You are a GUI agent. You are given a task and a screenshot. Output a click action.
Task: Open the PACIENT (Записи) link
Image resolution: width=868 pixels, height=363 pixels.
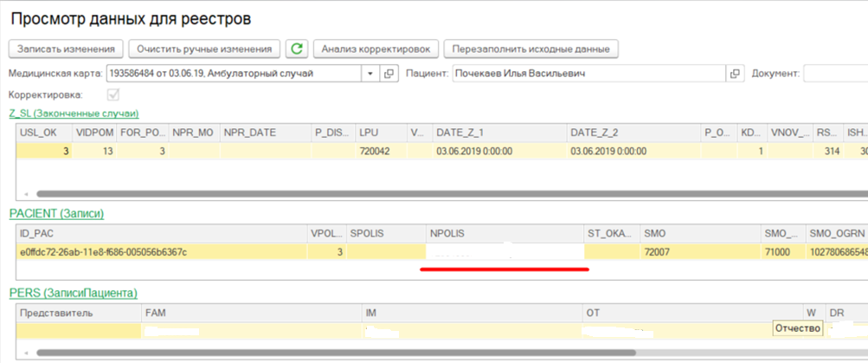click(62, 213)
